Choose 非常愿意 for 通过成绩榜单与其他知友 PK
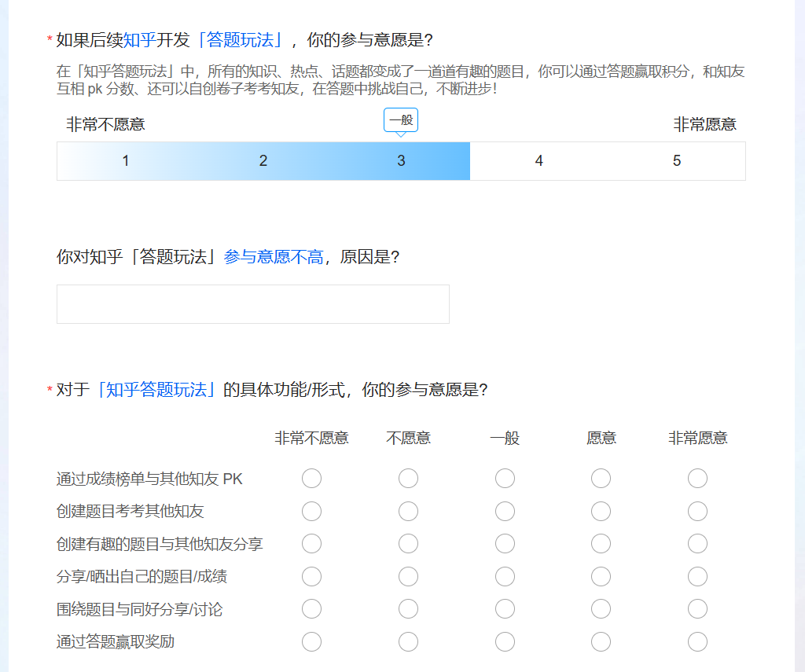The width and height of the screenshot is (805, 672). (x=698, y=478)
